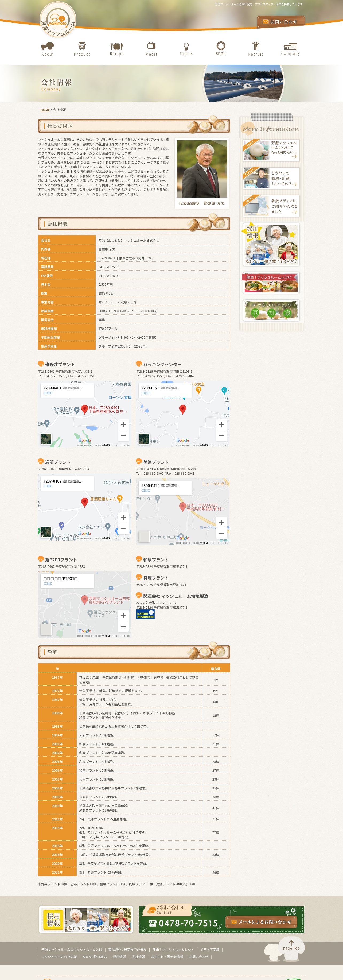Image resolution: width=343 pixels, height=980 pixels.
Task: Open the Product truck icon menu
Action: point(82,49)
